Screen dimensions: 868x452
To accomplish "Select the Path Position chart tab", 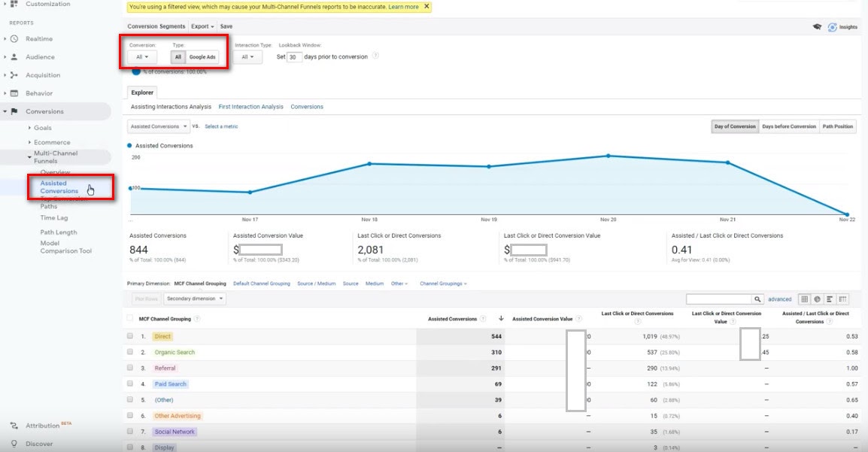I will coord(838,126).
